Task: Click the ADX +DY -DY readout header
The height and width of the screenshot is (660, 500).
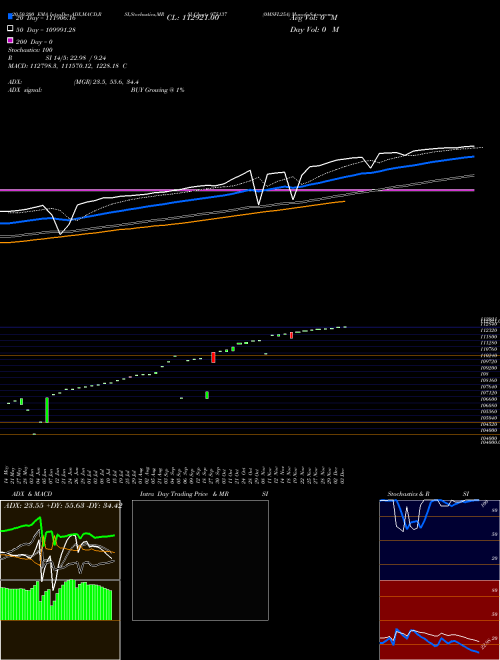Action: point(63,505)
